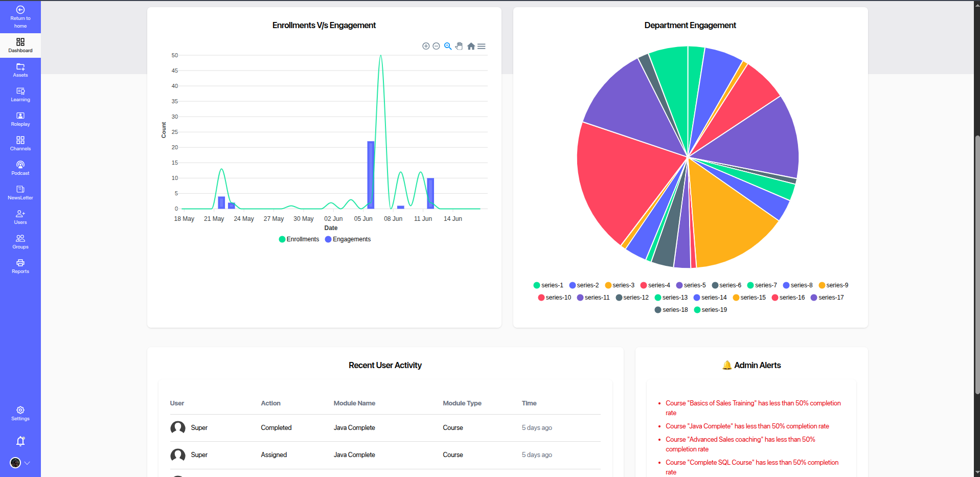
Task: Select the magnifier selection zoom tool
Action: (448, 46)
